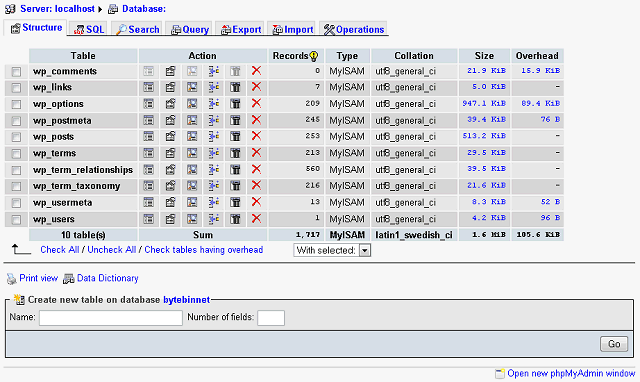Open the wp_options table name
This screenshot has width=640, height=382.
point(58,104)
